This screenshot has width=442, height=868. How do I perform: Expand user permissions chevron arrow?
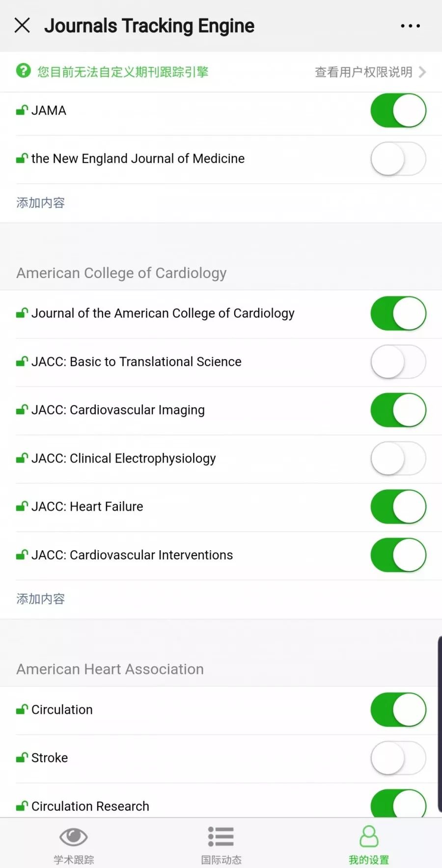[x=422, y=72]
